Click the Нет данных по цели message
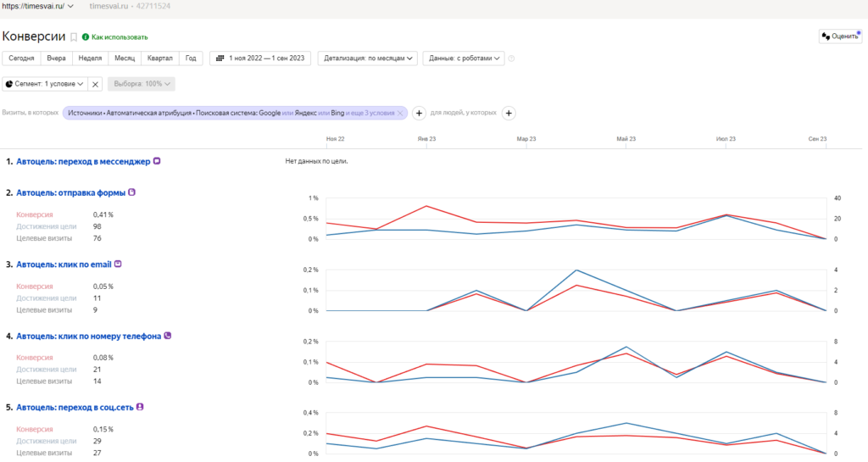Image resolution: width=868 pixels, height=462 pixels. pyautogui.click(x=317, y=162)
